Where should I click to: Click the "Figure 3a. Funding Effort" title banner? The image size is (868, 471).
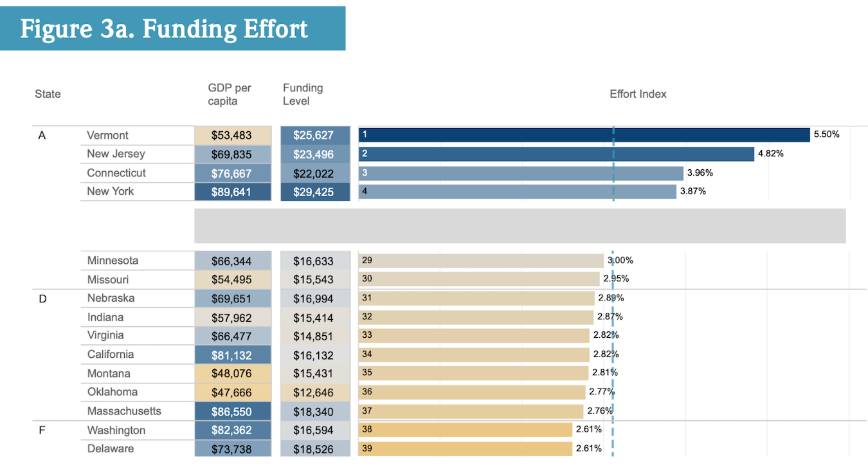pyautogui.click(x=172, y=29)
